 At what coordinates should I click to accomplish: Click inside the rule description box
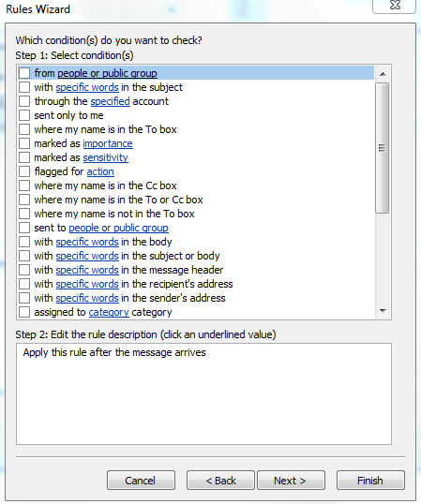point(203,393)
